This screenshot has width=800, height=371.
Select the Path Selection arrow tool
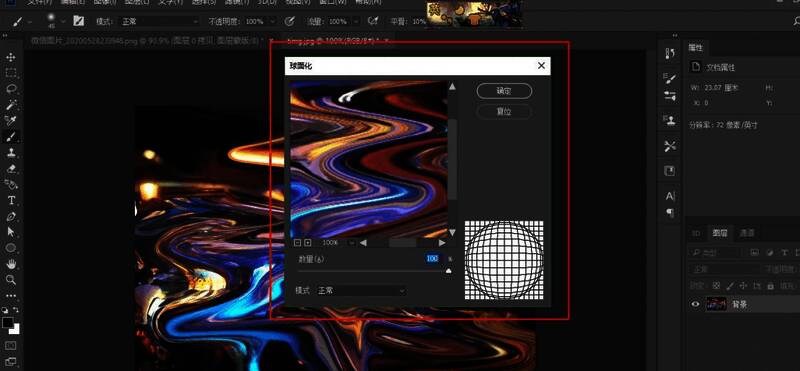[11, 232]
